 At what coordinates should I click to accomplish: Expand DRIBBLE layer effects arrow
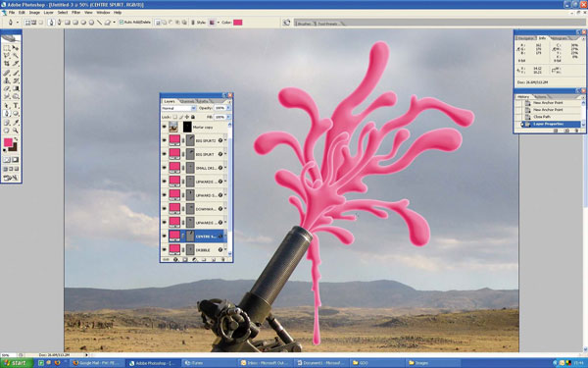tap(225, 249)
